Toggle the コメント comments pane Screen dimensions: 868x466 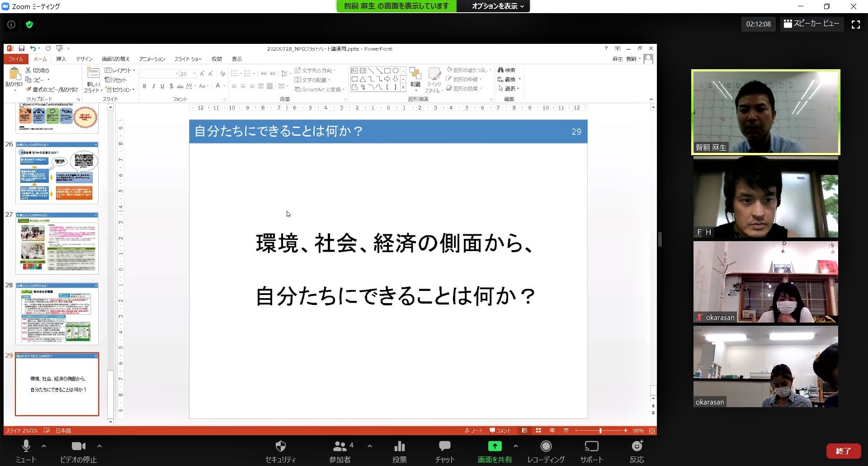[x=500, y=431]
